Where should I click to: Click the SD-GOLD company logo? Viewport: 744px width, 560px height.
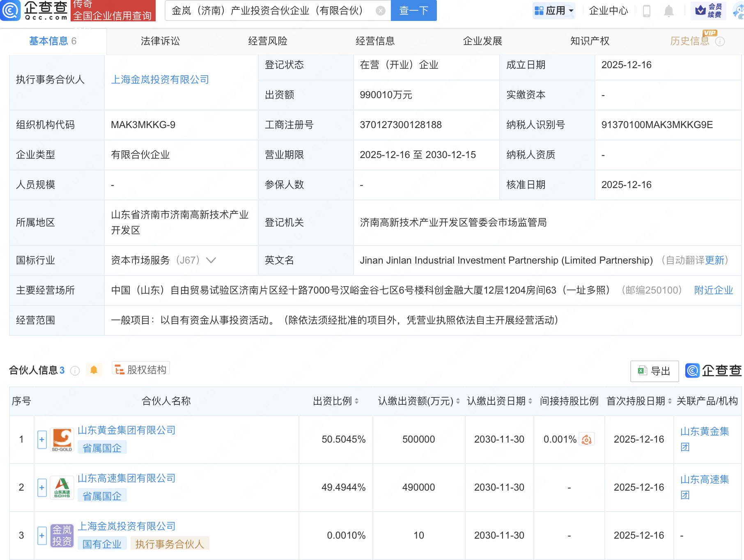pyautogui.click(x=62, y=439)
